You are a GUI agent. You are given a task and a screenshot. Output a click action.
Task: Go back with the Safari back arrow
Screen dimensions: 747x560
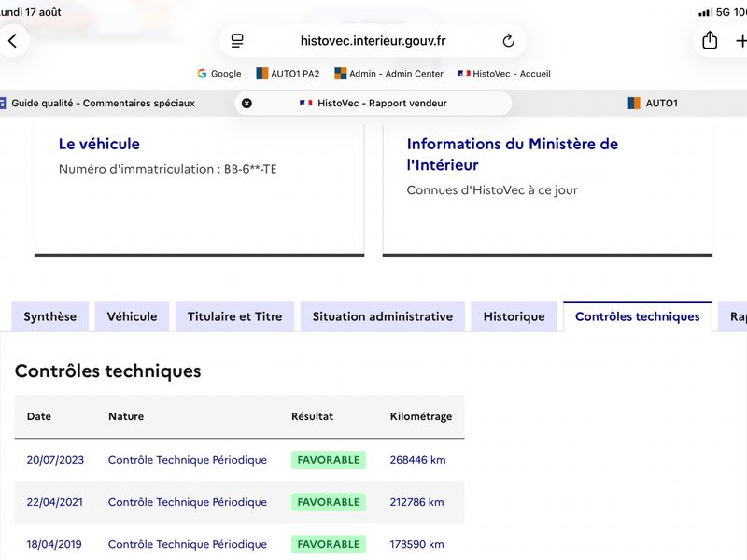[13, 41]
